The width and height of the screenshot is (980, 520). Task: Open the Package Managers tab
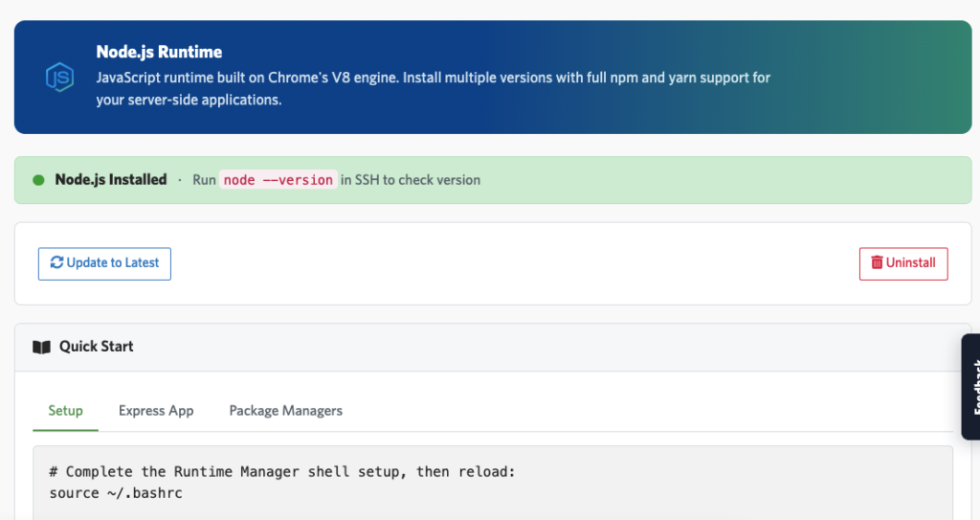pos(285,411)
